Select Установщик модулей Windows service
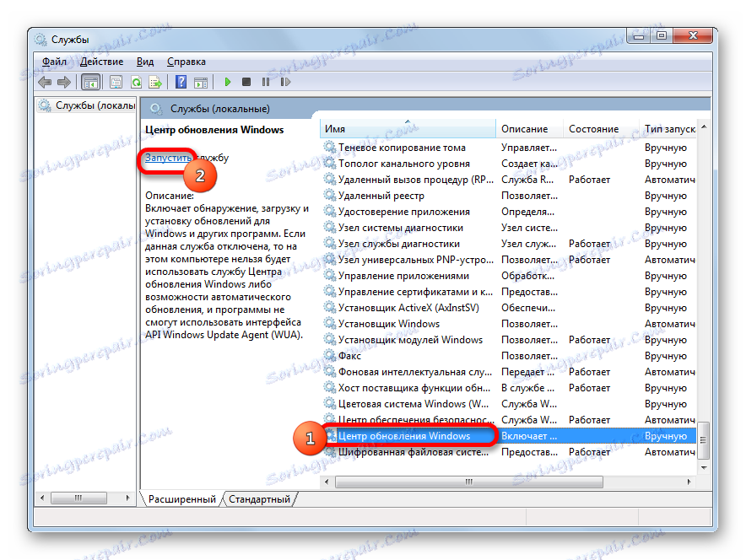746x560 pixels. [509, 339]
